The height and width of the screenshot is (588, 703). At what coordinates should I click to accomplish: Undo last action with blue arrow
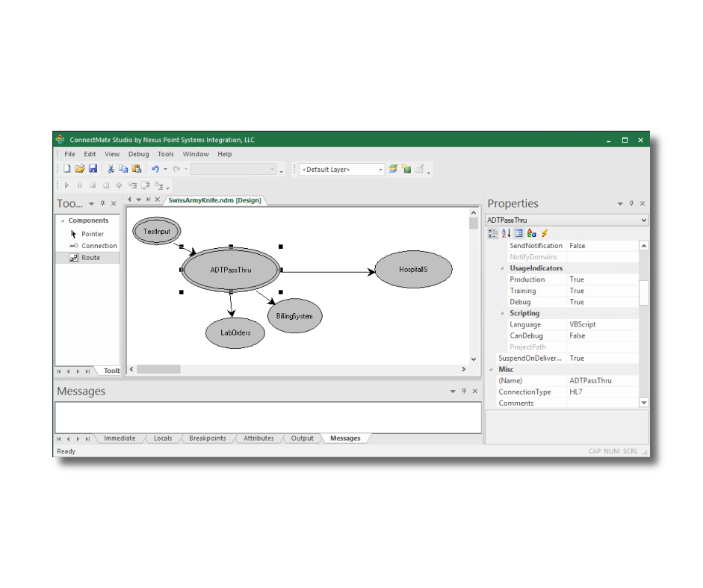[x=155, y=169]
